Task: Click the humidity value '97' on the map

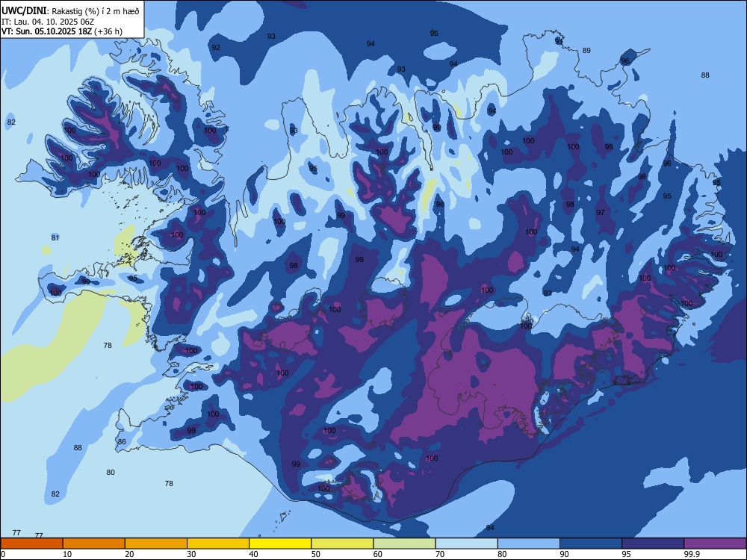Action: (x=601, y=212)
